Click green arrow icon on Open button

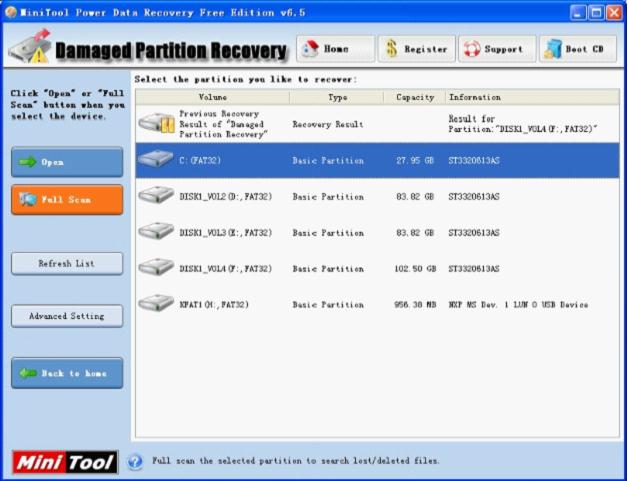[x=28, y=162]
